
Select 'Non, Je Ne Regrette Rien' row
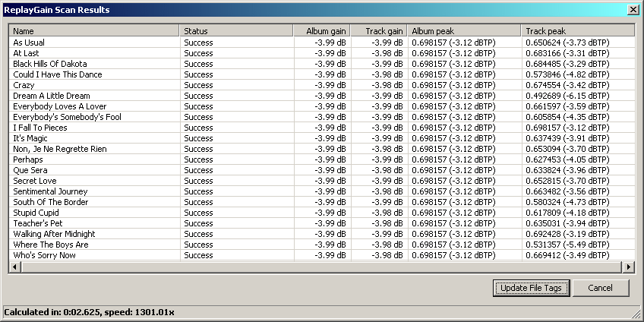[x=321, y=149]
